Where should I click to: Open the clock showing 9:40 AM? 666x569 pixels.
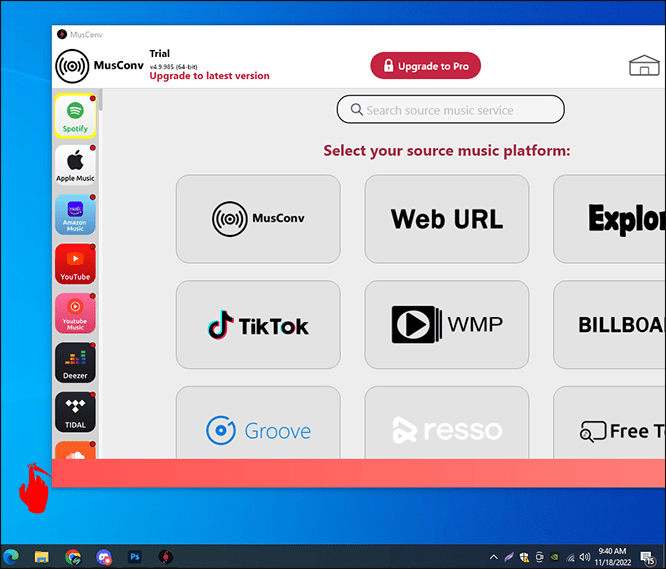[x=612, y=557]
